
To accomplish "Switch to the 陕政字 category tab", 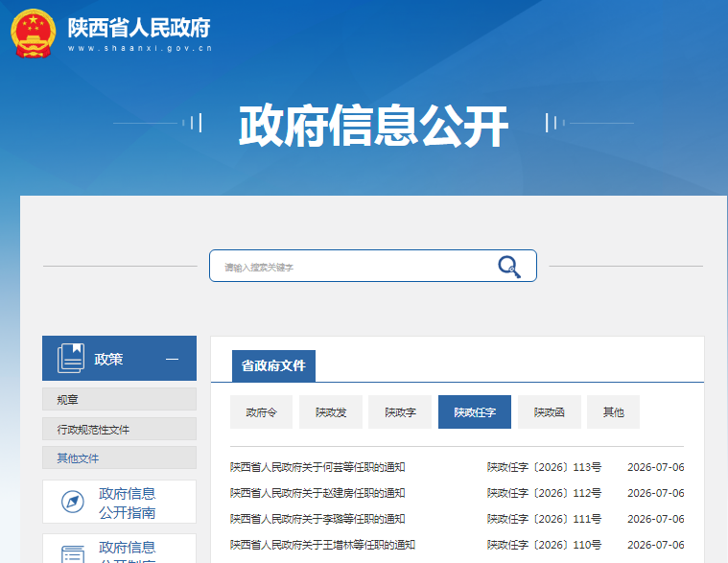I will coord(400,411).
